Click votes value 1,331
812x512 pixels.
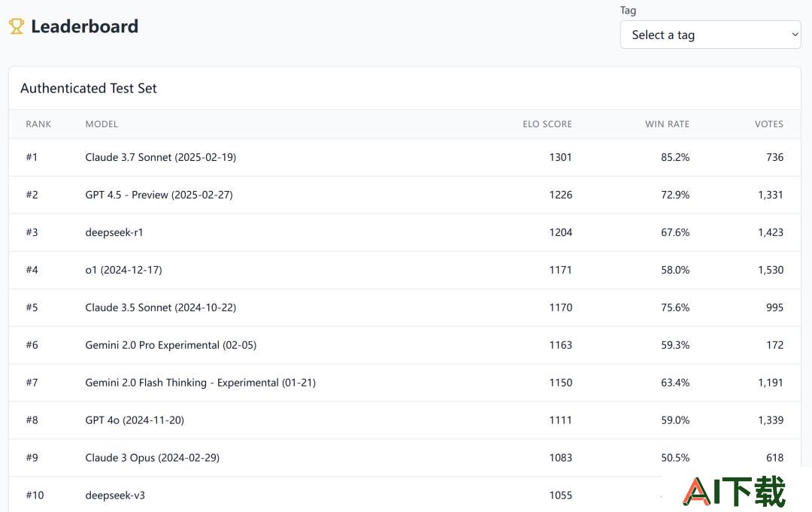click(771, 195)
